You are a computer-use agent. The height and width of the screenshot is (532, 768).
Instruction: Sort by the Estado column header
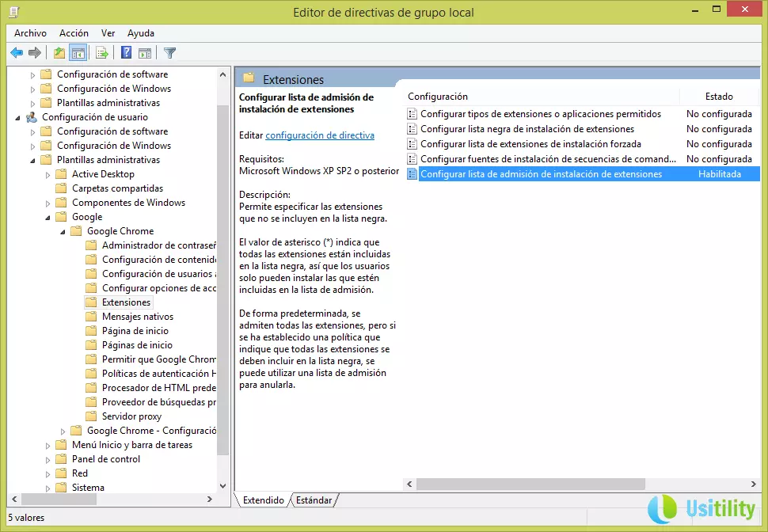pos(718,97)
